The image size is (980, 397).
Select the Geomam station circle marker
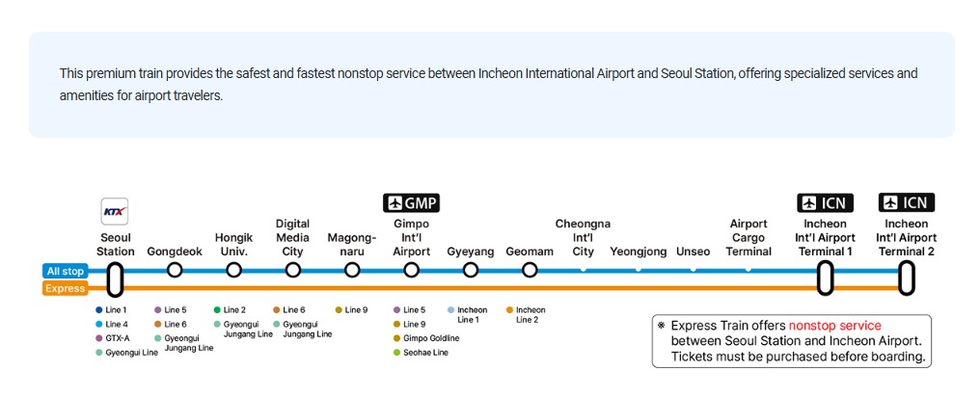pos(530,270)
